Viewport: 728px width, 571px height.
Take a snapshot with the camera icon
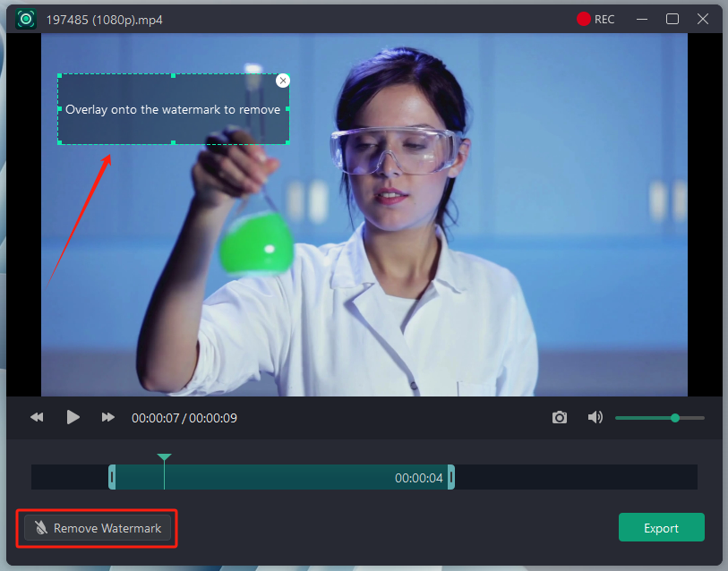coord(560,417)
